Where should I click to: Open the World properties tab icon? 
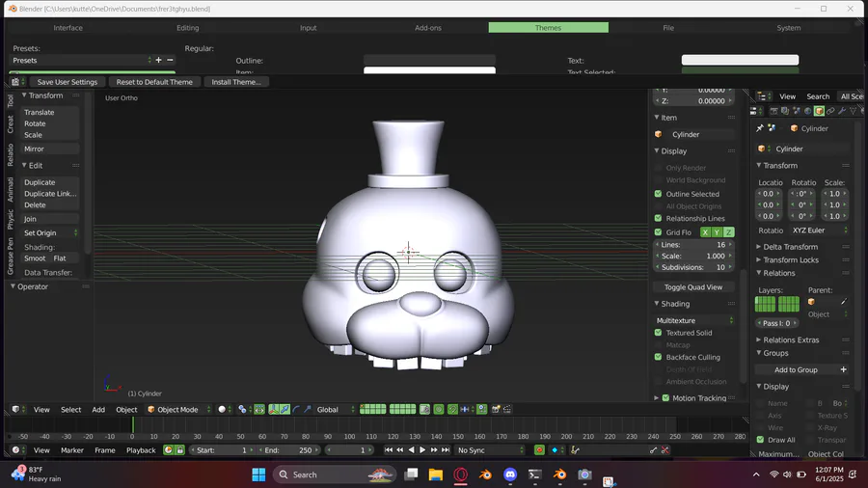coord(808,111)
